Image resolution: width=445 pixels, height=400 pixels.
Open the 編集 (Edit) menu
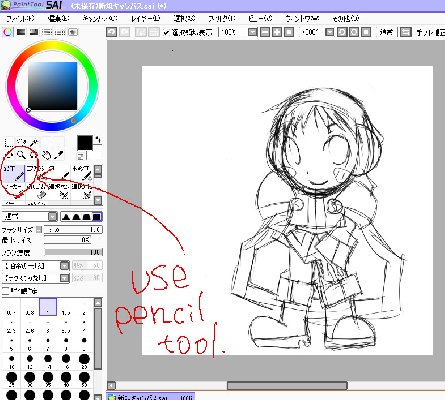coord(58,18)
